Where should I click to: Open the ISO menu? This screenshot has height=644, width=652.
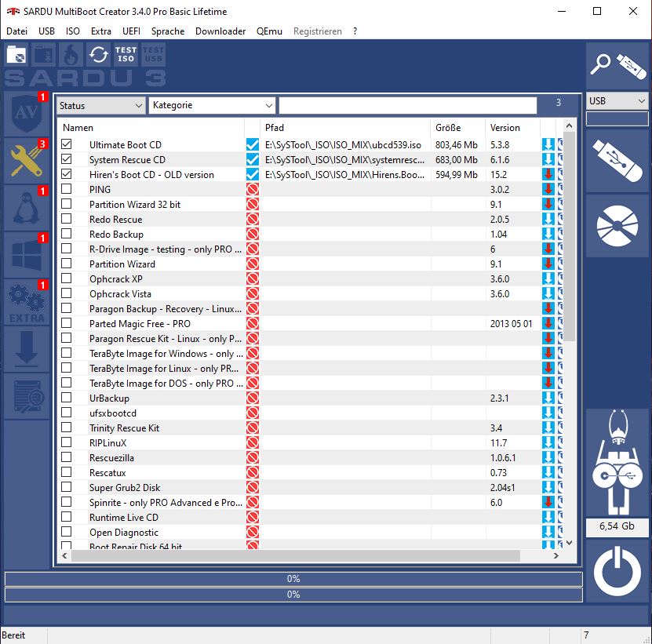(73, 31)
